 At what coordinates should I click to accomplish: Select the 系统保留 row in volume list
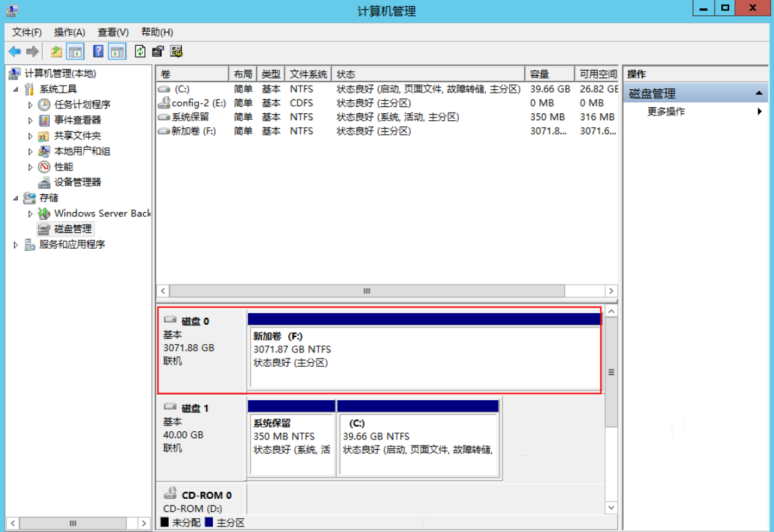pos(387,117)
